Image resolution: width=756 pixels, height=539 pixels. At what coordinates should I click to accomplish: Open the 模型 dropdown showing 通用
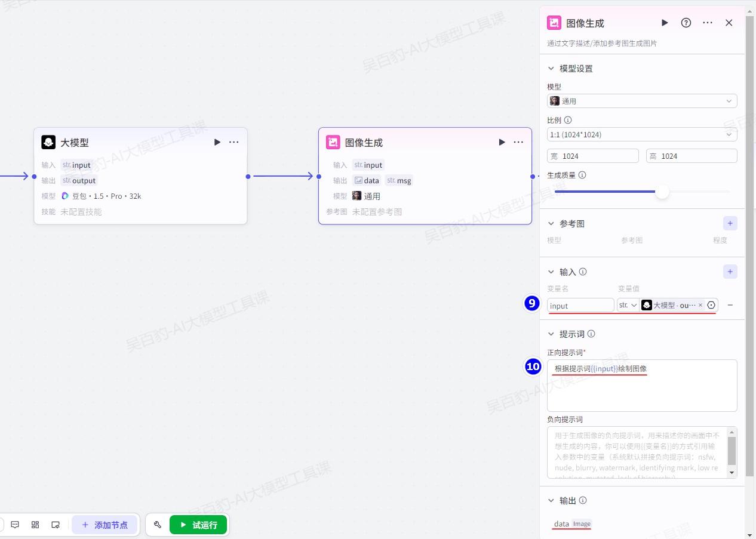click(642, 101)
